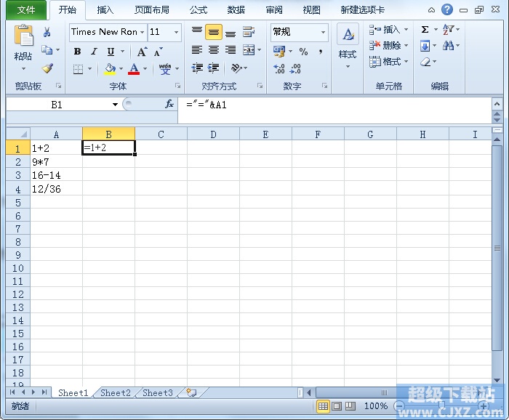This screenshot has width=509, height=420.
Task: Toggle merge and center cells
Action: tap(249, 50)
